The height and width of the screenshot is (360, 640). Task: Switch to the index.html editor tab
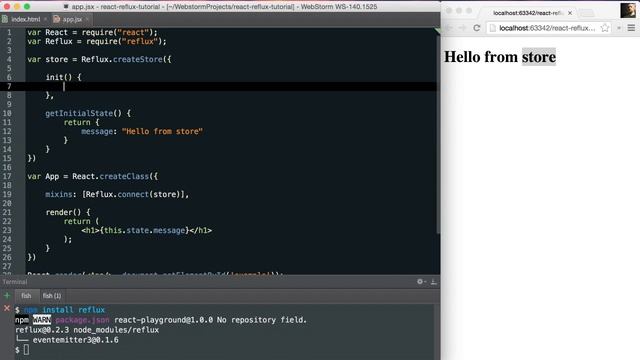pos(25,19)
